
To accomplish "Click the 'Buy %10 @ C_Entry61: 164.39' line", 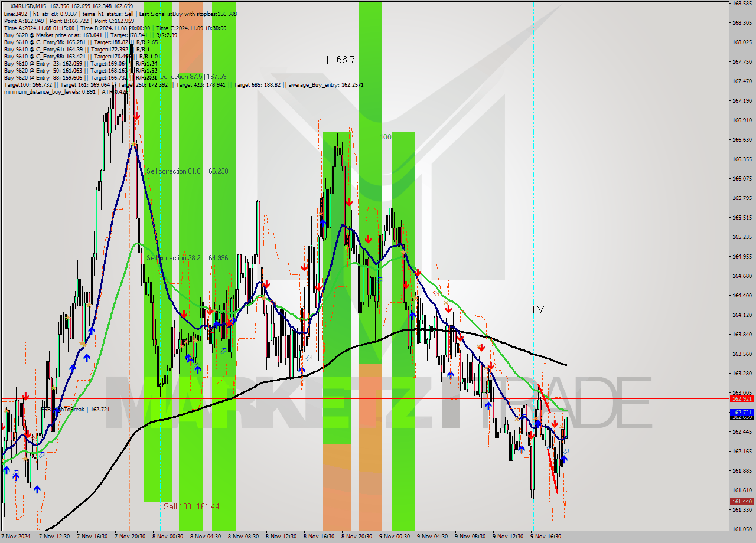I will coord(76,49).
